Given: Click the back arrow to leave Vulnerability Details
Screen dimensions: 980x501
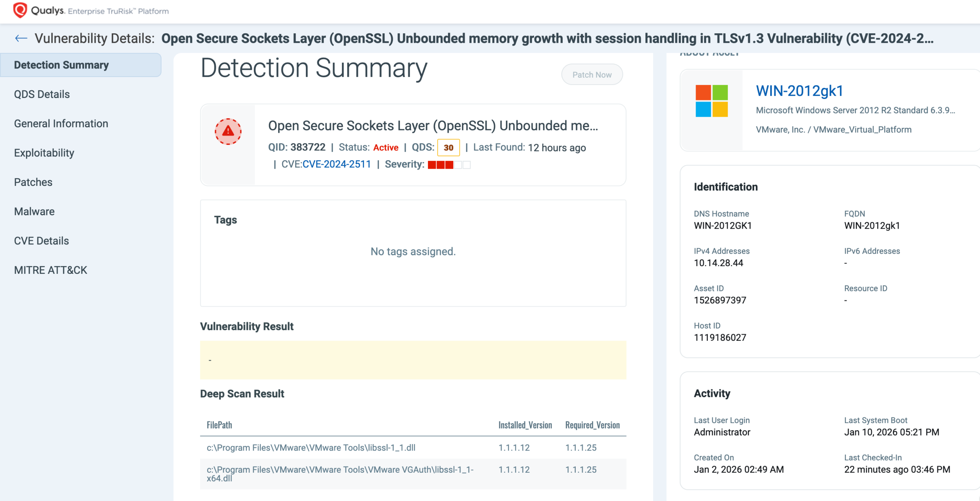Looking at the screenshot, I should pos(20,38).
